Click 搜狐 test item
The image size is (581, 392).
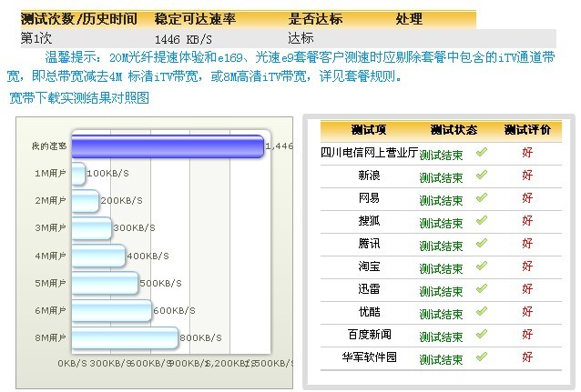click(x=369, y=221)
